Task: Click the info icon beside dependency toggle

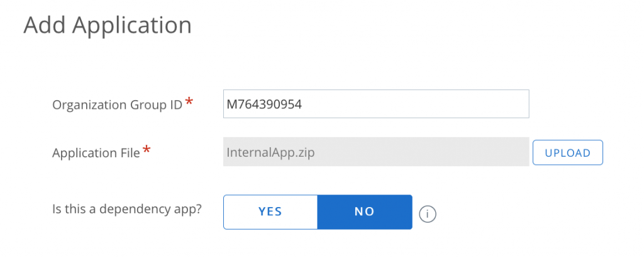Action: coord(428,213)
